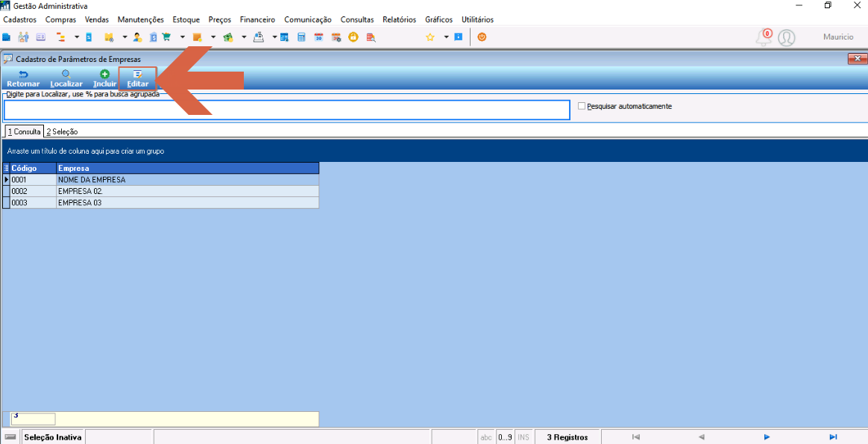Enable Pesquisar automaticamente checkbox
Image resolution: width=868 pixels, height=444 pixels.
point(581,106)
